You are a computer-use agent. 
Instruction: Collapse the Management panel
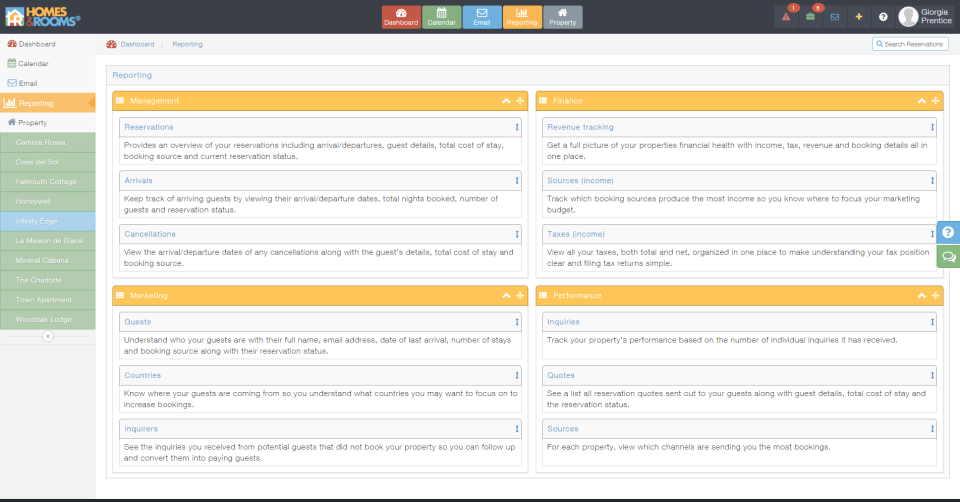point(506,101)
